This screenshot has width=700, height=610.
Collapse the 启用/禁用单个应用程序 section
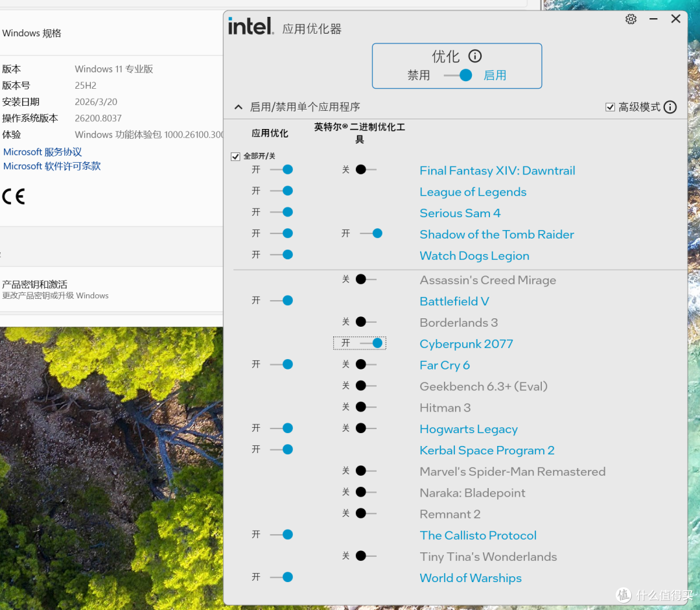pos(239,107)
